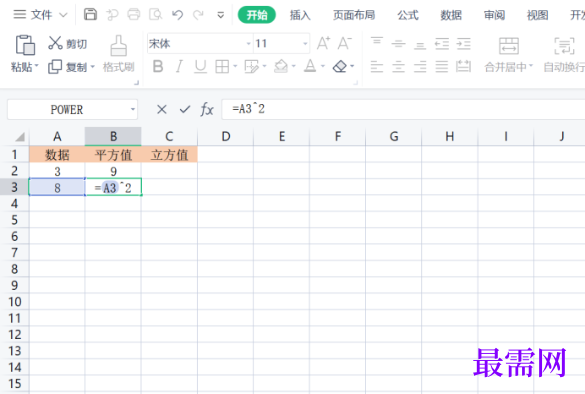Screen dimensions: 585x394
Task: Select column D header
Action: click(x=226, y=136)
